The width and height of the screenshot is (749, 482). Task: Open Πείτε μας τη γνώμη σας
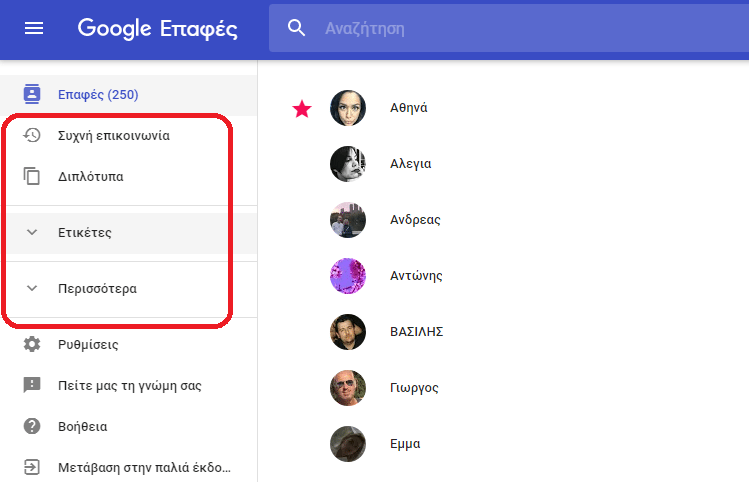point(130,386)
